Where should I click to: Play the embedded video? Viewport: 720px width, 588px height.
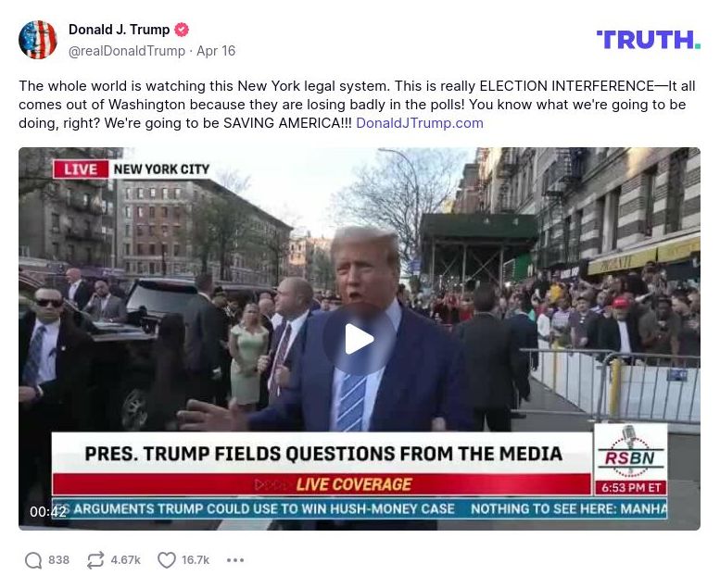pos(360,339)
